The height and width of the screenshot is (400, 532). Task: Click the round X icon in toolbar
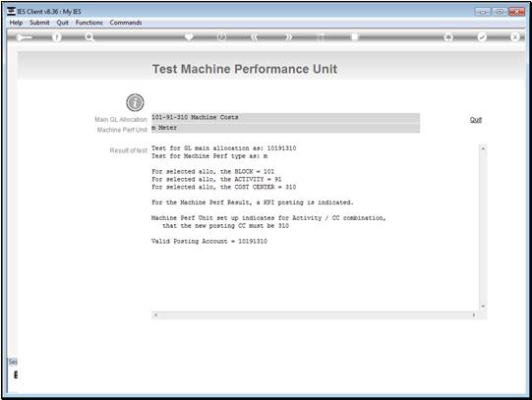[514, 37]
